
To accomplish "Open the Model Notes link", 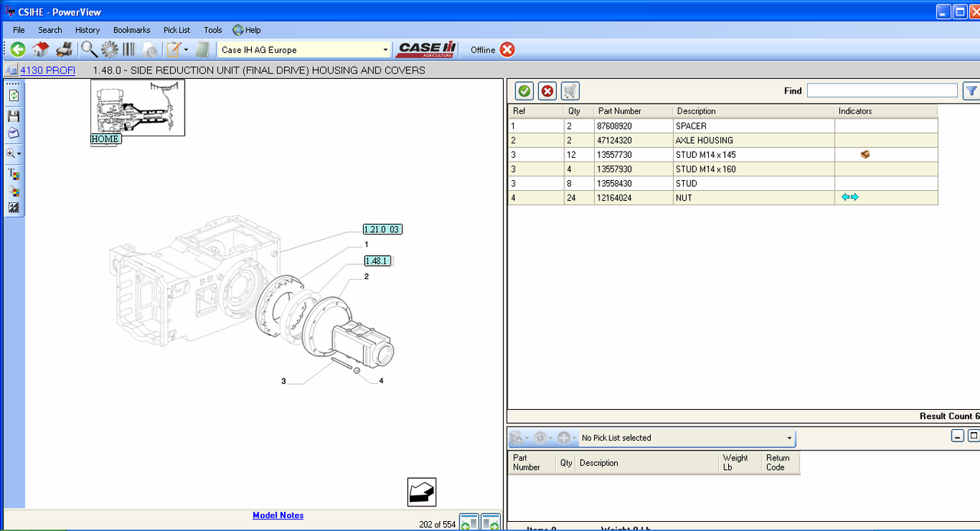I will coord(278,515).
